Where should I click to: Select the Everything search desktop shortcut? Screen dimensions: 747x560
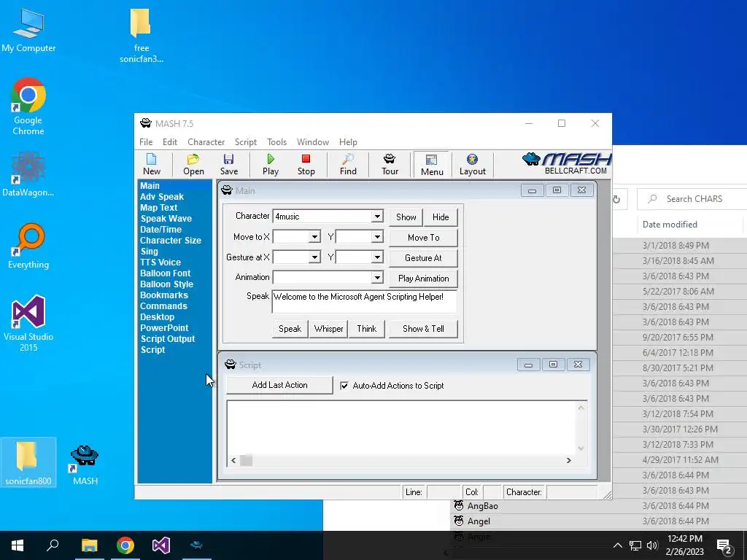[28, 246]
